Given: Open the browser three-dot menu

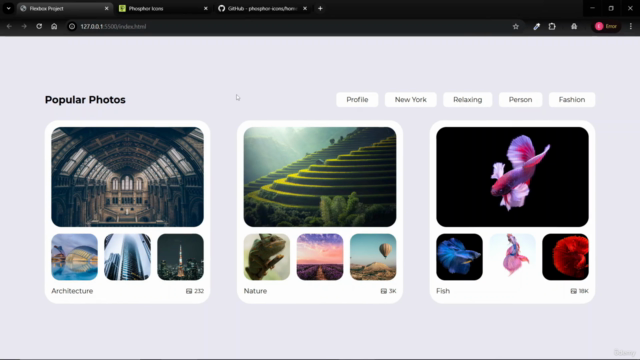Looking at the screenshot, I should tap(631, 26).
